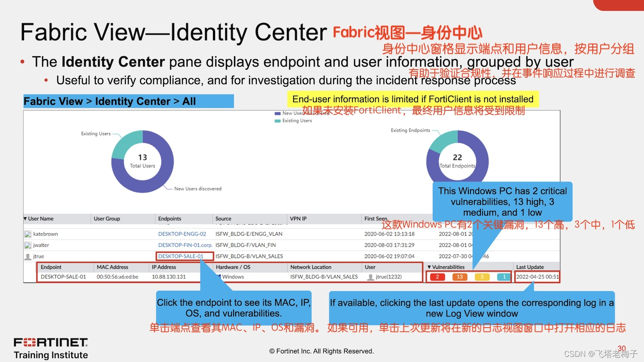Click IP address 10.88.130.131

click(x=169, y=277)
